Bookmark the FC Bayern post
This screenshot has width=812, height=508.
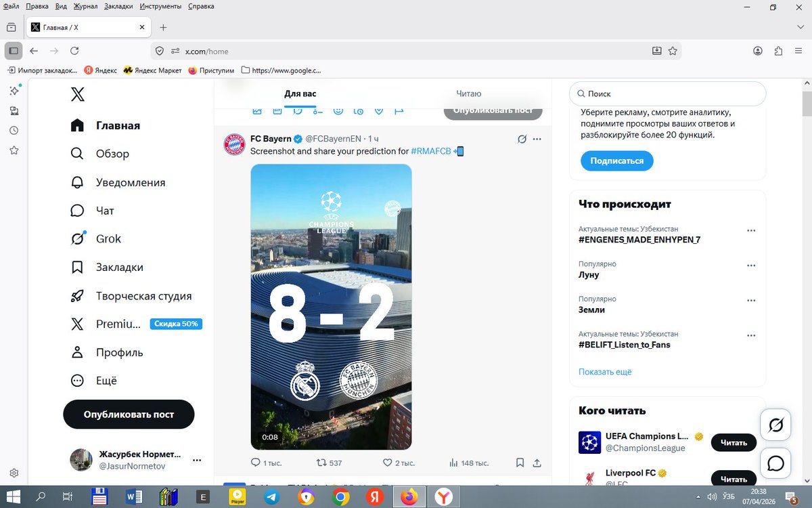coord(520,463)
